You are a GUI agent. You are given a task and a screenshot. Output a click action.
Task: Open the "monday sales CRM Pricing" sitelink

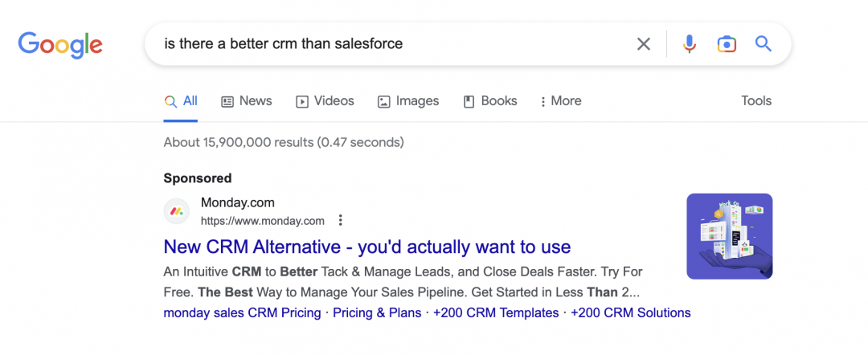[x=242, y=313]
